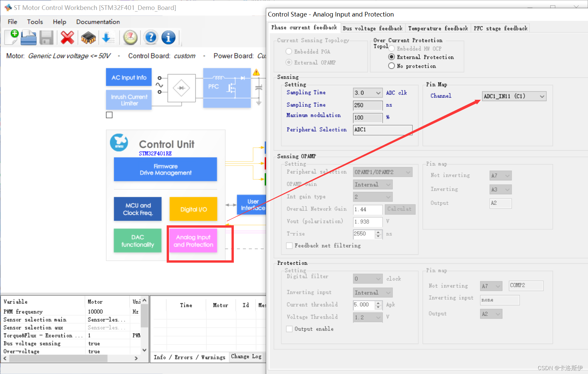
Task: Click the blue download arrow icon
Action: point(107,38)
